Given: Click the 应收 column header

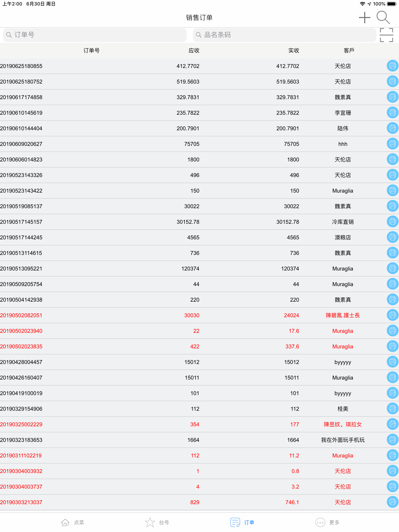Looking at the screenshot, I should point(194,50).
